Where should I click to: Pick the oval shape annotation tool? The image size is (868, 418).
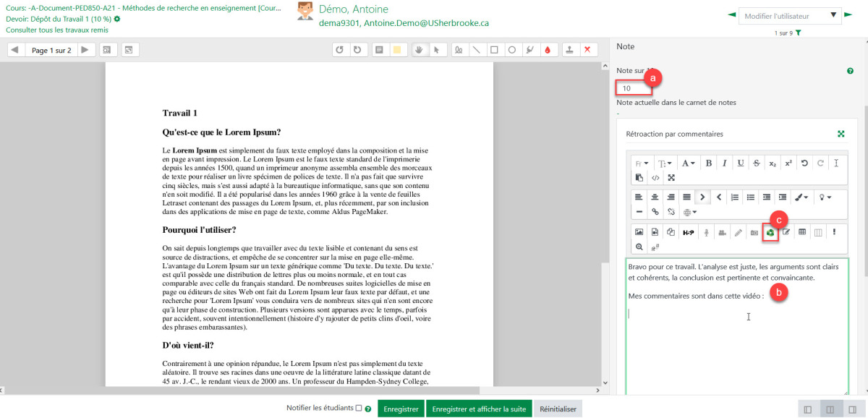[x=511, y=50]
